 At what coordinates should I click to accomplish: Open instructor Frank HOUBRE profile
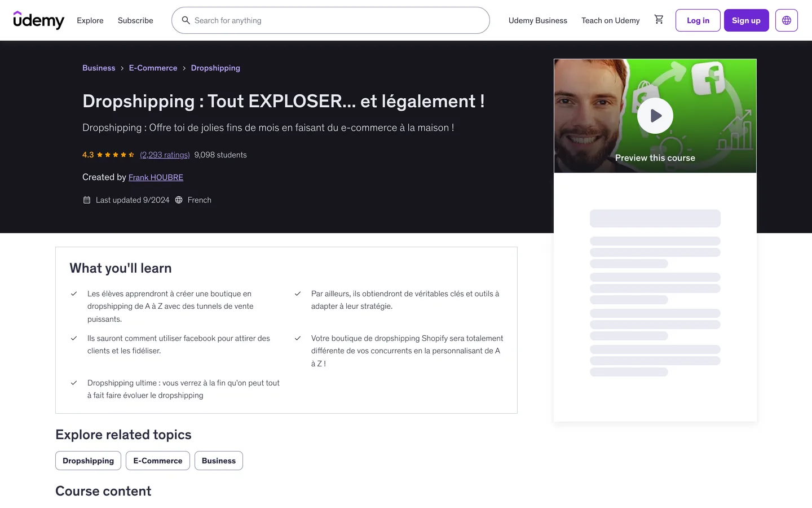click(156, 177)
